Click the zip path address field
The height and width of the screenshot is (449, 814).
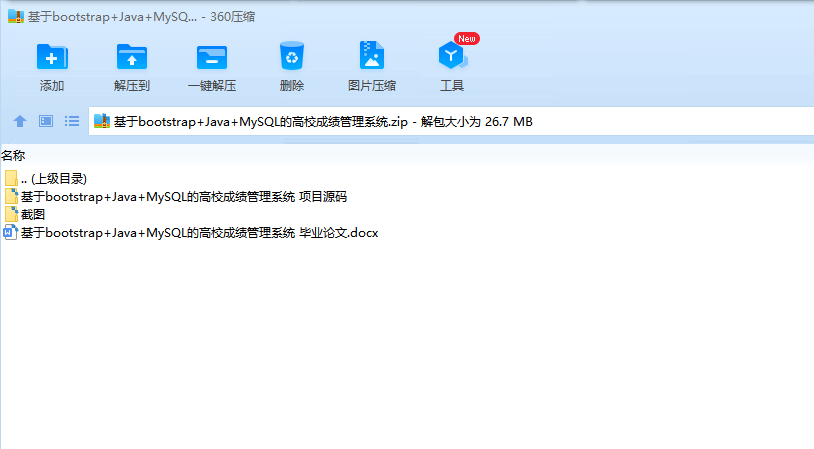click(x=451, y=121)
